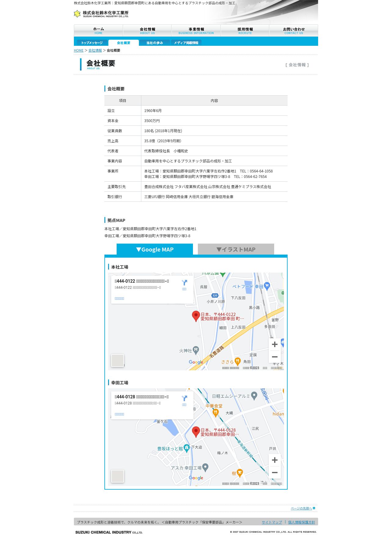
Task: Click the 中華食堂 restaurant marker
Action: point(216,413)
